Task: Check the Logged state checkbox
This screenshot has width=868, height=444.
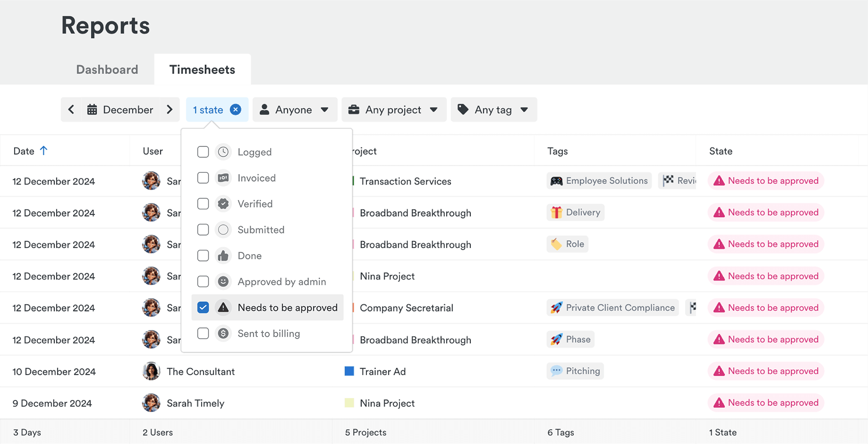Action: pyautogui.click(x=203, y=152)
